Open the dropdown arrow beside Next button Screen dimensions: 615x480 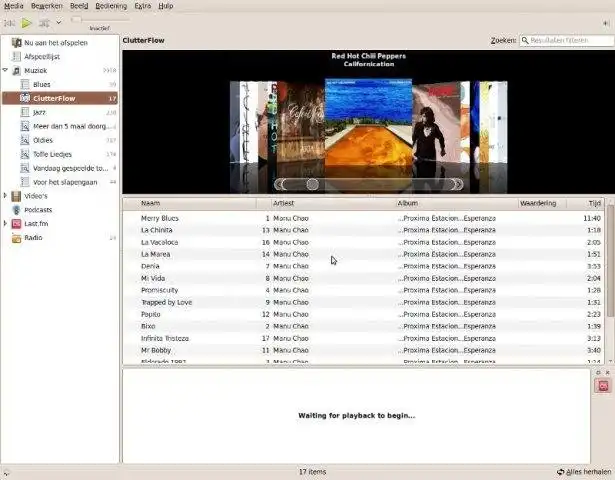tap(59, 23)
